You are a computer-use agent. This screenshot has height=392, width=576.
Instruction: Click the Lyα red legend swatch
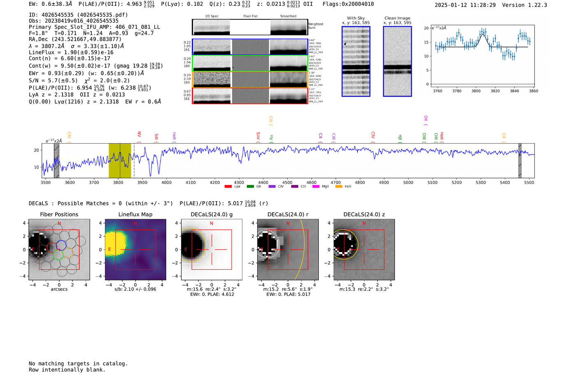[228, 187]
